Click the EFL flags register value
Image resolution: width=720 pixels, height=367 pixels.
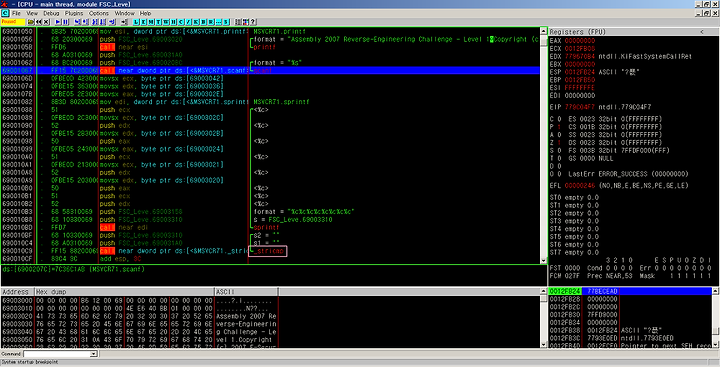579,186
